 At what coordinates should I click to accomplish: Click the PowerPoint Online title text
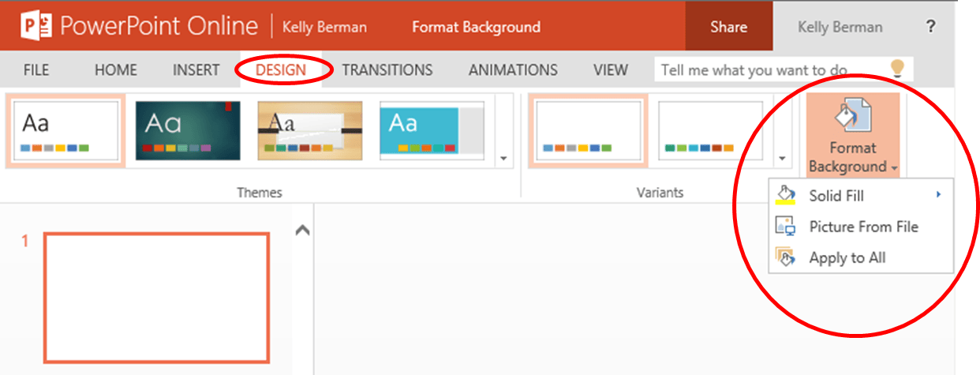[159, 26]
